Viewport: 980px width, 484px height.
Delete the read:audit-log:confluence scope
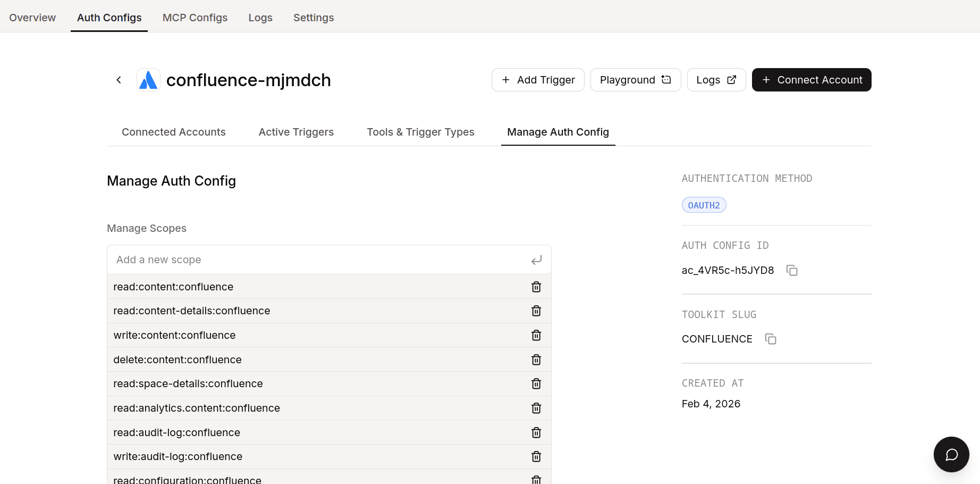[x=536, y=432]
